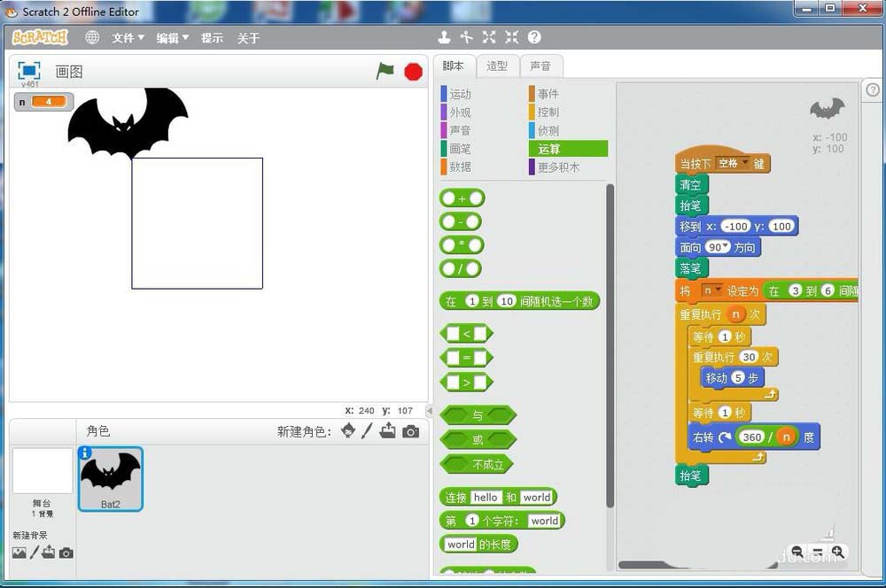Open variable n dropdown in set block
The width and height of the screenshot is (886, 588).
712,290
